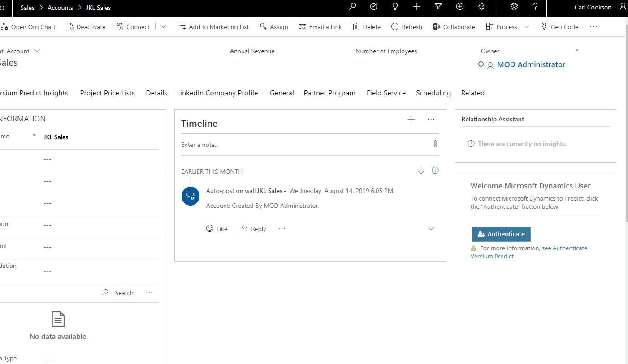The image size is (628, 364).
Task: Refresh the account form
Action: (x=407, y=27)
